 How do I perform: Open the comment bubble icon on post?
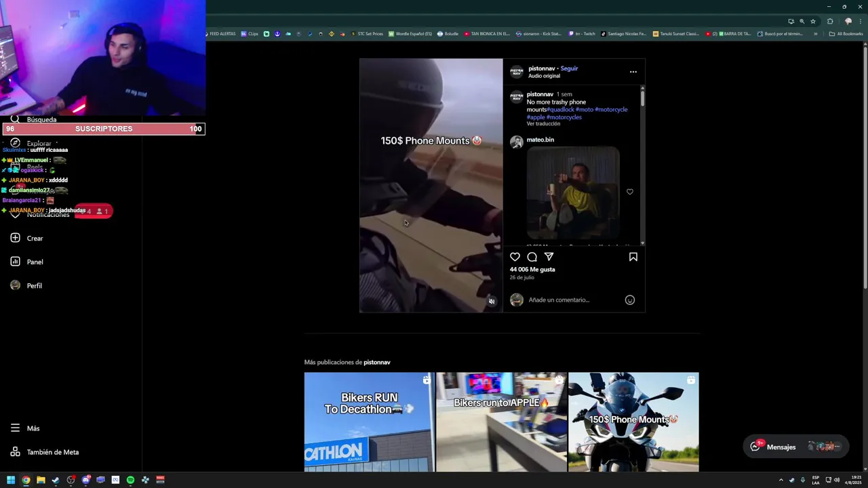click(x=532, y=257)
